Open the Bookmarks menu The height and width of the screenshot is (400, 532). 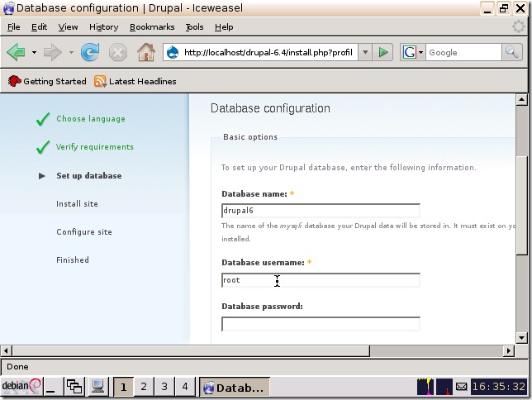(152, 26)
